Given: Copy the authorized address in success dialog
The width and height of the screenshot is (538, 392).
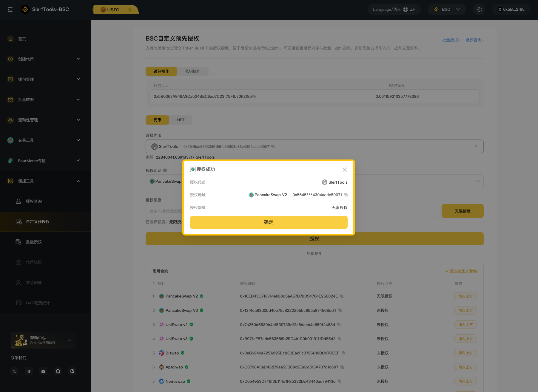Looking at the screenshot, I should [x=346, y=195].
